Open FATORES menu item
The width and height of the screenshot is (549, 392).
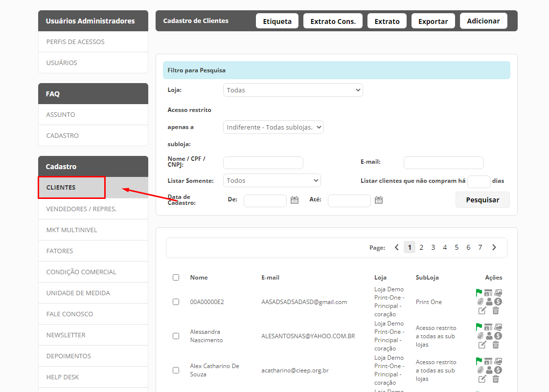click(93, 251)
